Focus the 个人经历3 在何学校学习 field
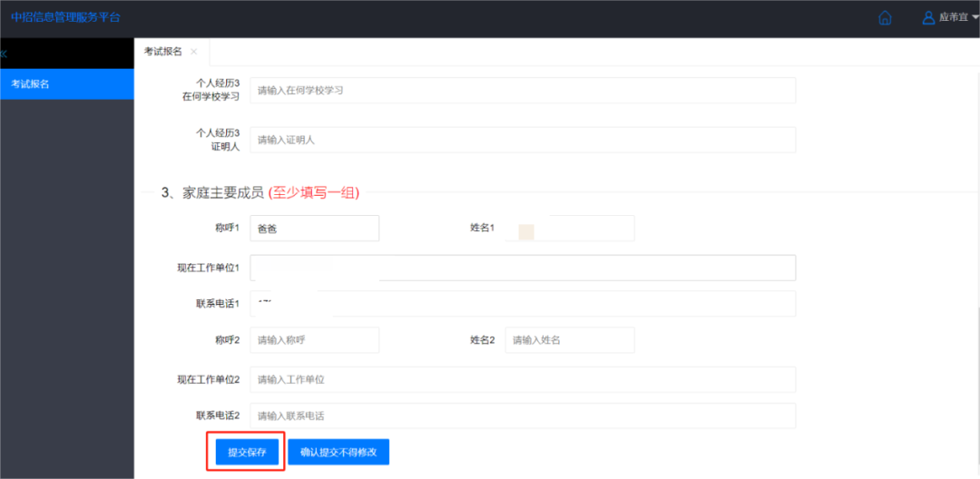Screen dimensions: 980x479 pyautogui.click(x=523, y=91)
